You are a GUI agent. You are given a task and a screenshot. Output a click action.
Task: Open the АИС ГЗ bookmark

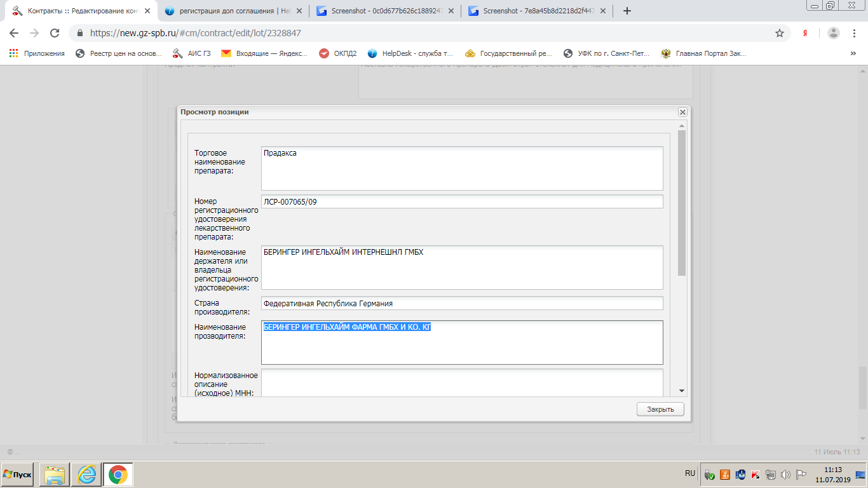(x=191, y=53)
